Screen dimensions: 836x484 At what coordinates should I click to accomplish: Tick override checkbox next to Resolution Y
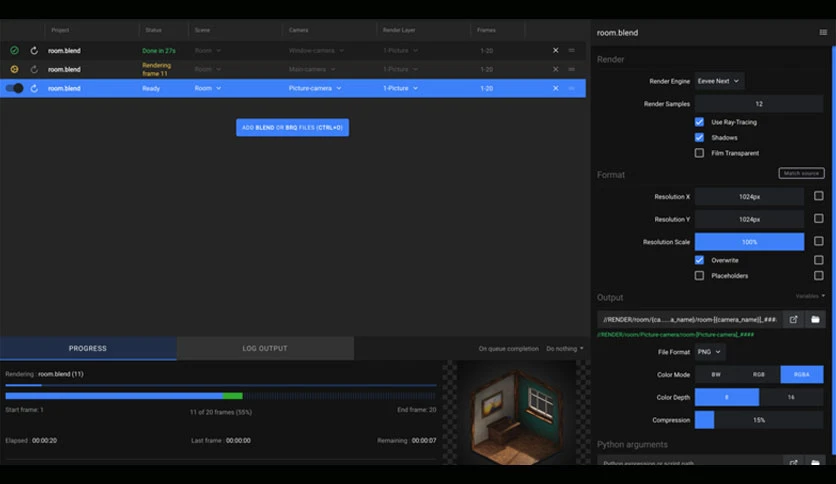[x=818, y=219]
